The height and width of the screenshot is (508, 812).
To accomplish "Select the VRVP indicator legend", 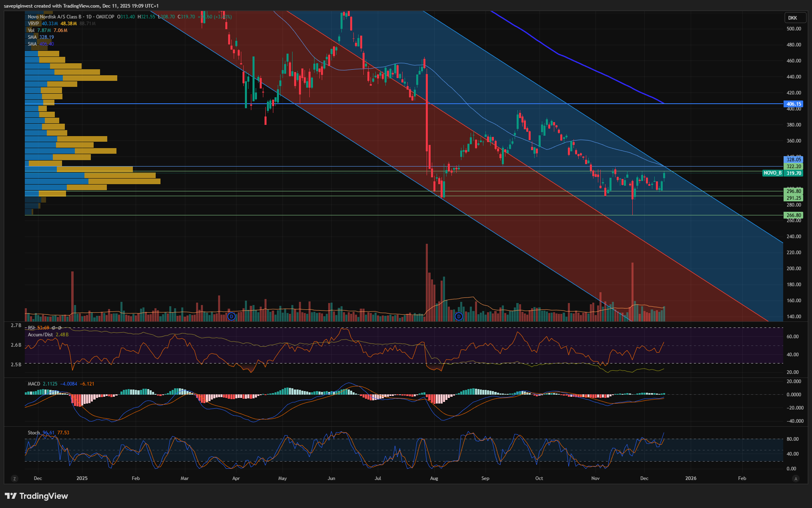I will (33, 24).
